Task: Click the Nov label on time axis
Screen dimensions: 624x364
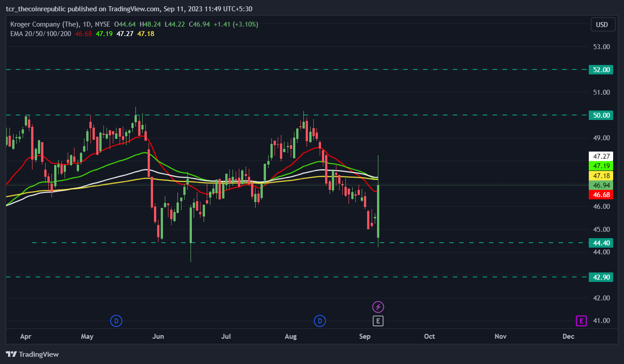Action: [500, 336]
